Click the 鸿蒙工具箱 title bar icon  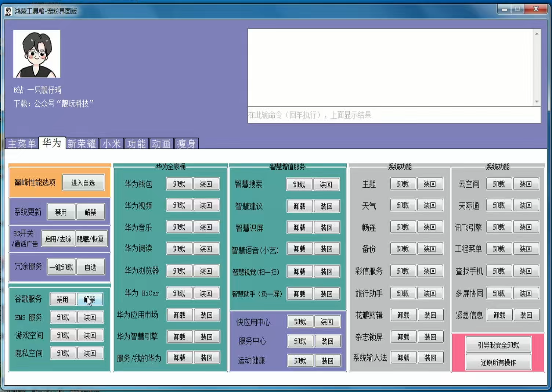click(8, 11)
